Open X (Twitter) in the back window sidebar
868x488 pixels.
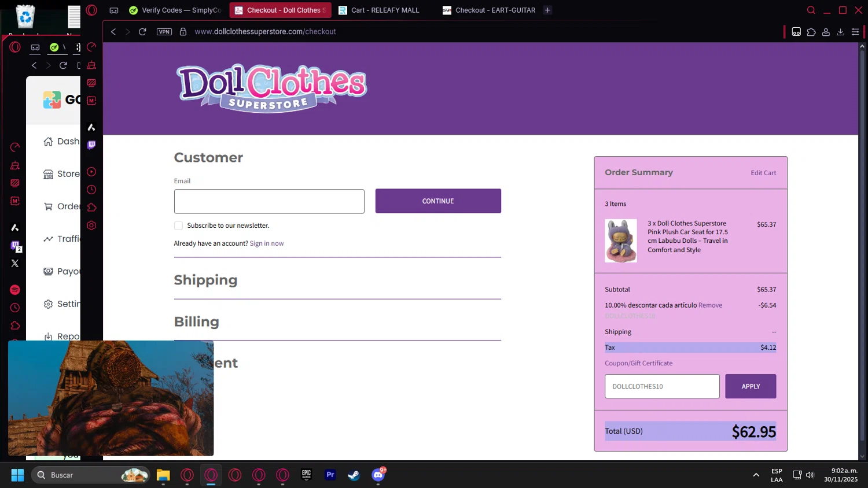(x=15, y=263)
